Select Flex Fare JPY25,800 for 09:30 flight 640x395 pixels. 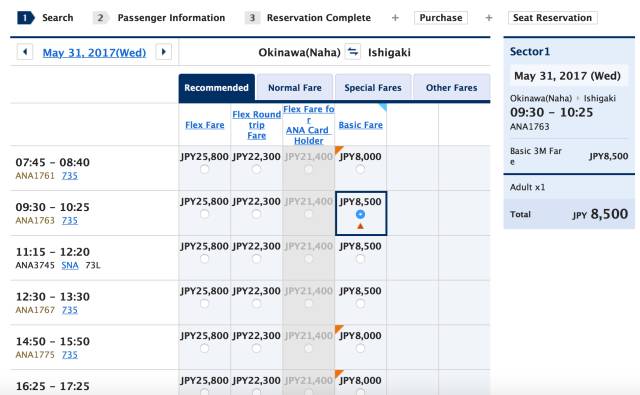click(x=204, y=214)
